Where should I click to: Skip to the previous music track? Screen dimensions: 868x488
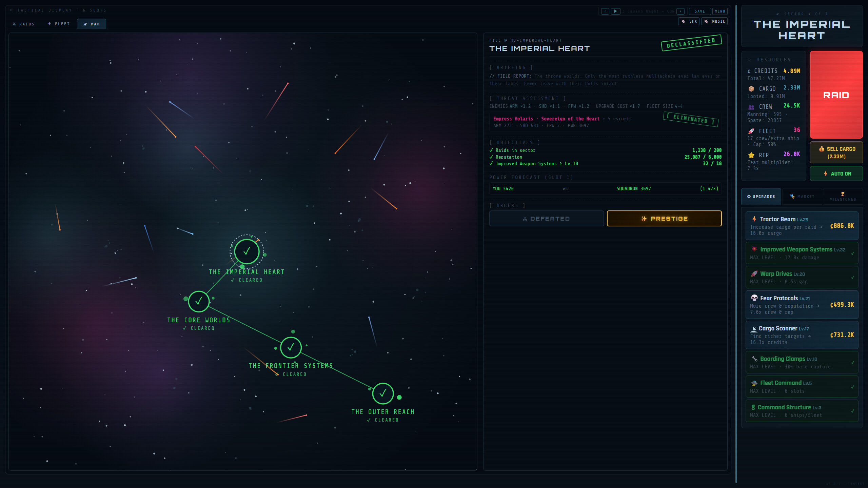(605, 11)
